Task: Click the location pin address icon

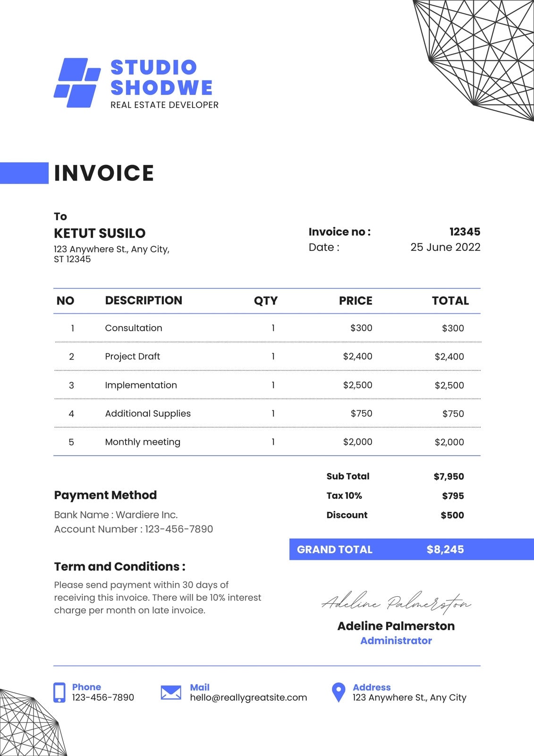Action: click(x=339, y=692)
